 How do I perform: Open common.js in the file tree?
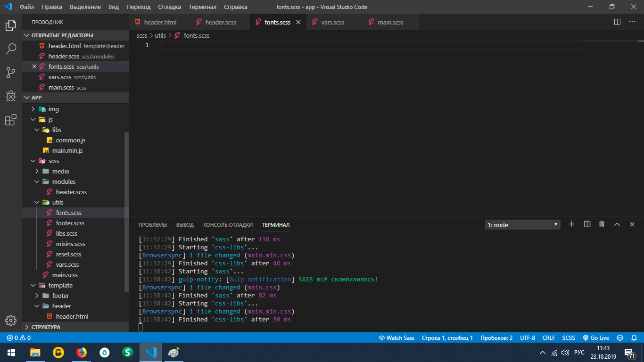71,140
